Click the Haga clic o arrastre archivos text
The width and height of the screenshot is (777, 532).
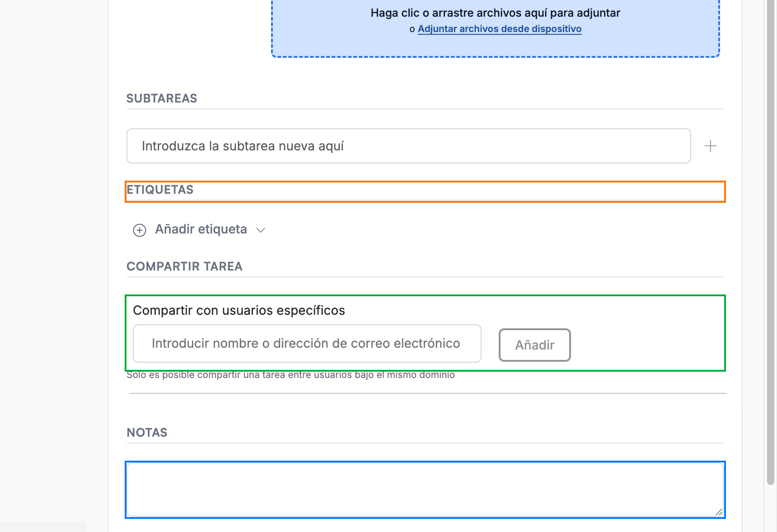tap(496, 13)
